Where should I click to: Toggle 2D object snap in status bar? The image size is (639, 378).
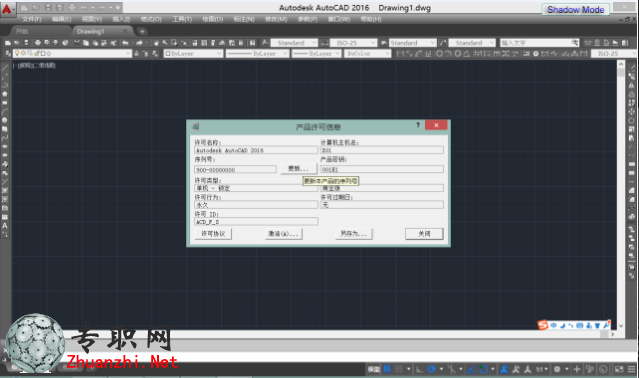coord(483,369)
